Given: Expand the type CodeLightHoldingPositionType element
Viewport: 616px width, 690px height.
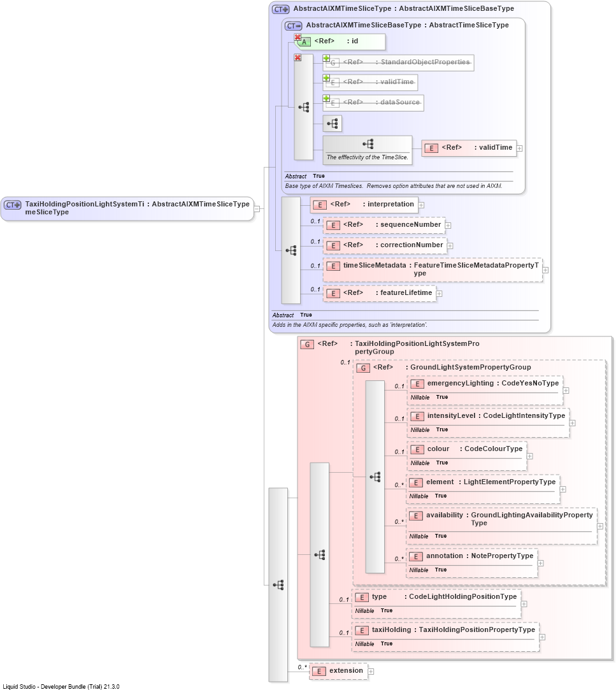Looking at the screenshot, I should tap(524, 604).
